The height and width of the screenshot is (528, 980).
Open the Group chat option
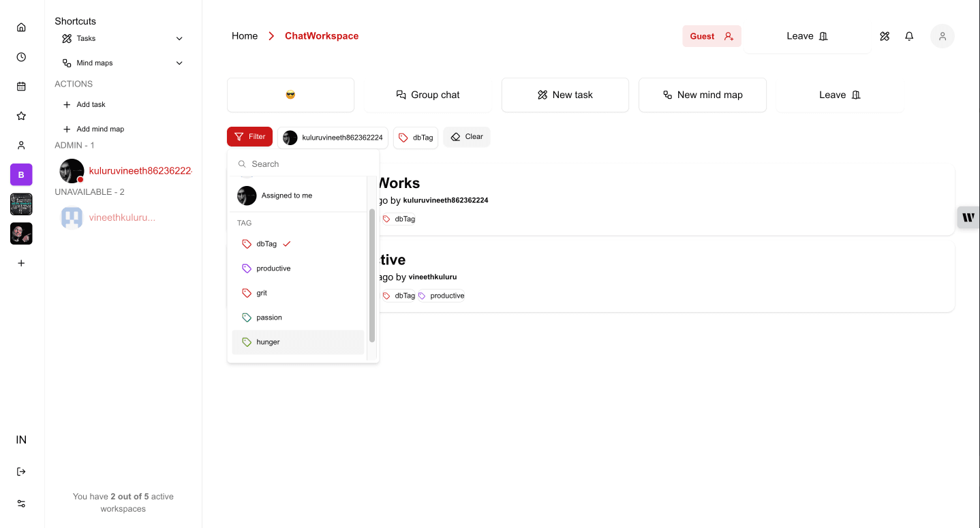[x=427, y=95]
